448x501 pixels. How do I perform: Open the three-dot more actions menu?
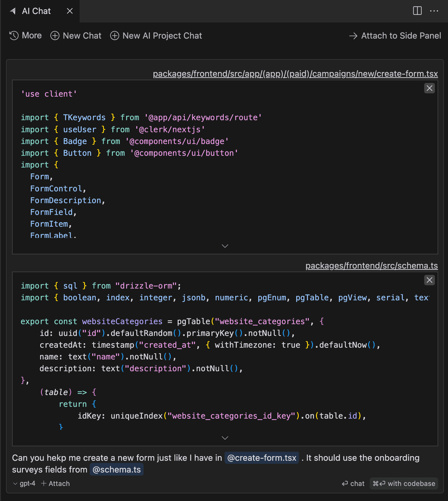tap(434, 11)
